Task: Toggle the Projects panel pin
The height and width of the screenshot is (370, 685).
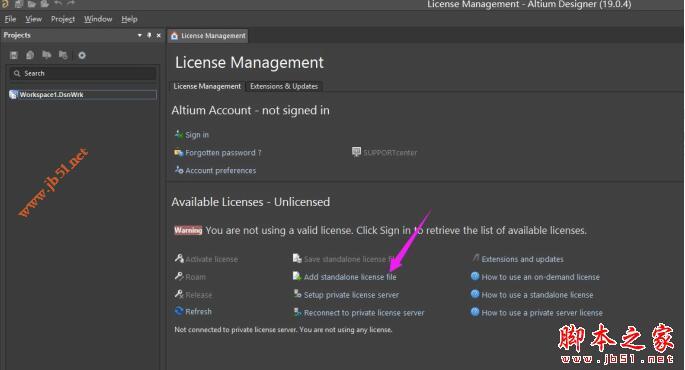Action: 149,35
